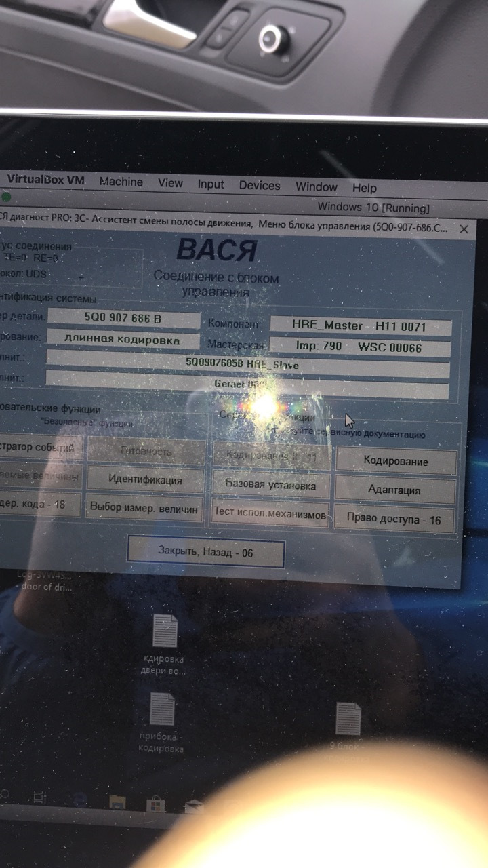The image size is (488, 868).
Task: Click the field 5Q0907685B HRE_Slave
Action: (x=247, y=364)
